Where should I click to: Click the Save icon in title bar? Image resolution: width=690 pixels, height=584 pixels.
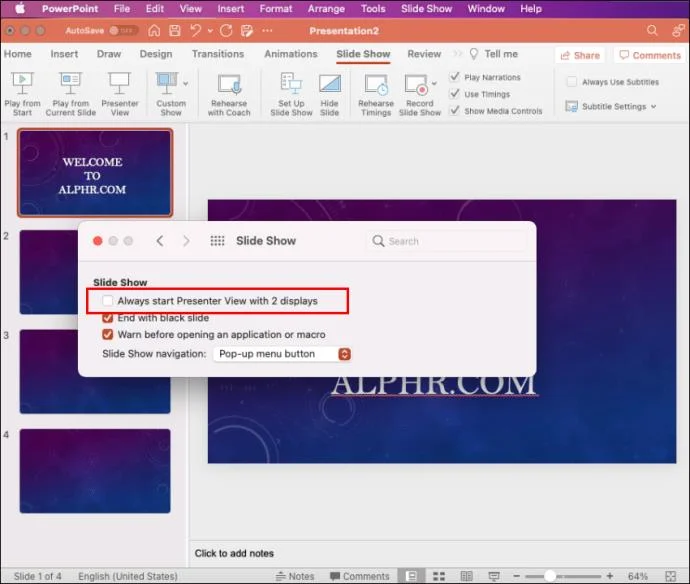click(175, 30)
